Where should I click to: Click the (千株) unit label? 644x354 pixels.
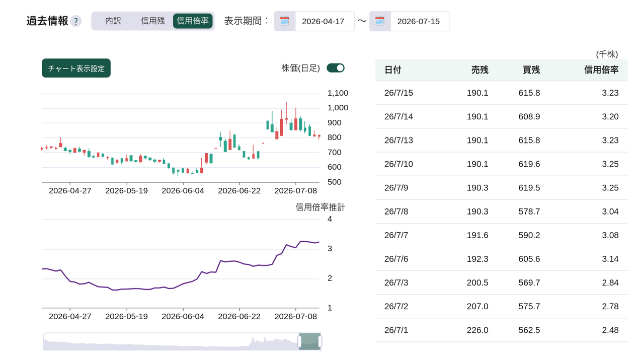607,54
